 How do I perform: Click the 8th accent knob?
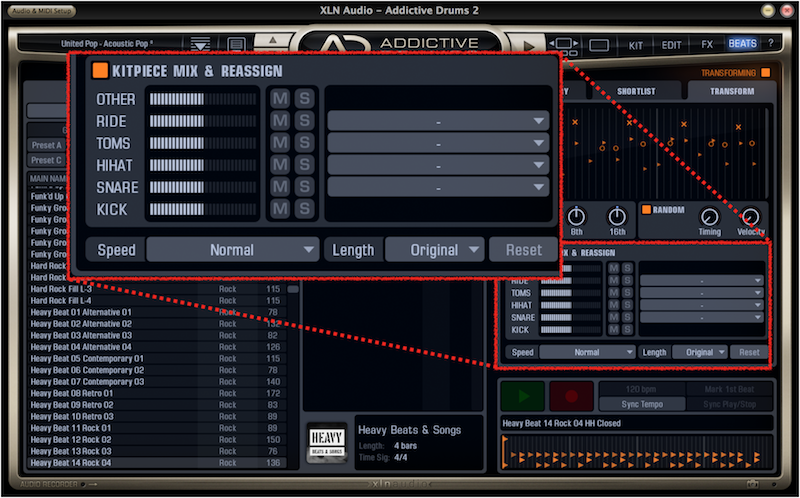(576, 217)
